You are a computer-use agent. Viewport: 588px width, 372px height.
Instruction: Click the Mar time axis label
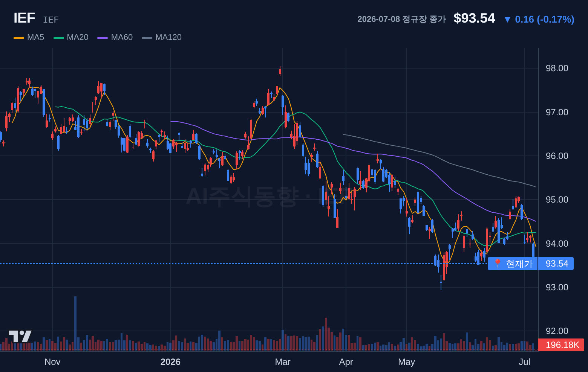pos(283,362)
